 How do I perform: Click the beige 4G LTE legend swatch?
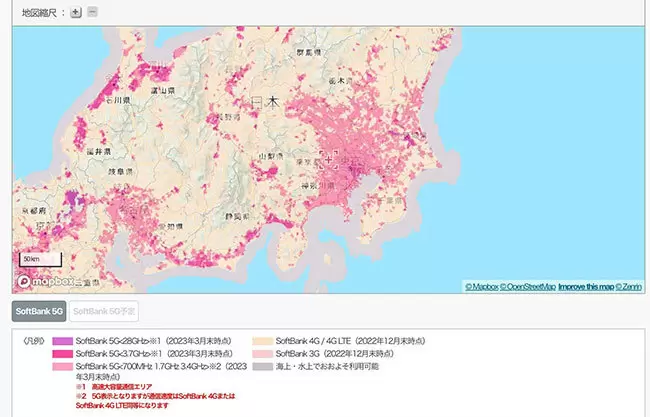[x=263, y=341]
